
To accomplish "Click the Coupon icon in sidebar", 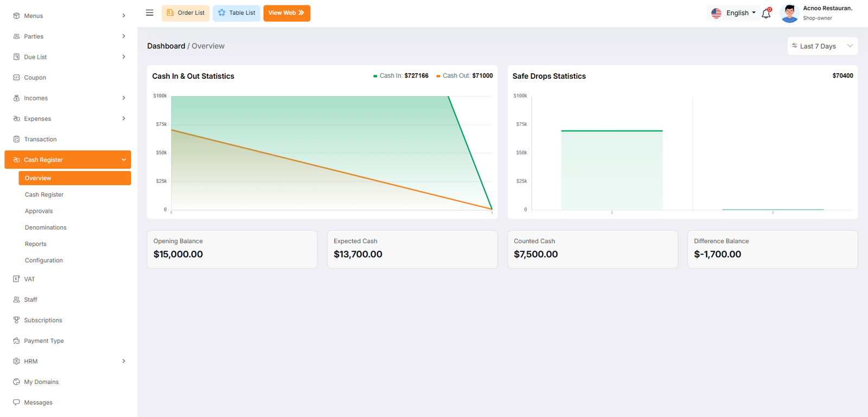I will pos(16,78).
